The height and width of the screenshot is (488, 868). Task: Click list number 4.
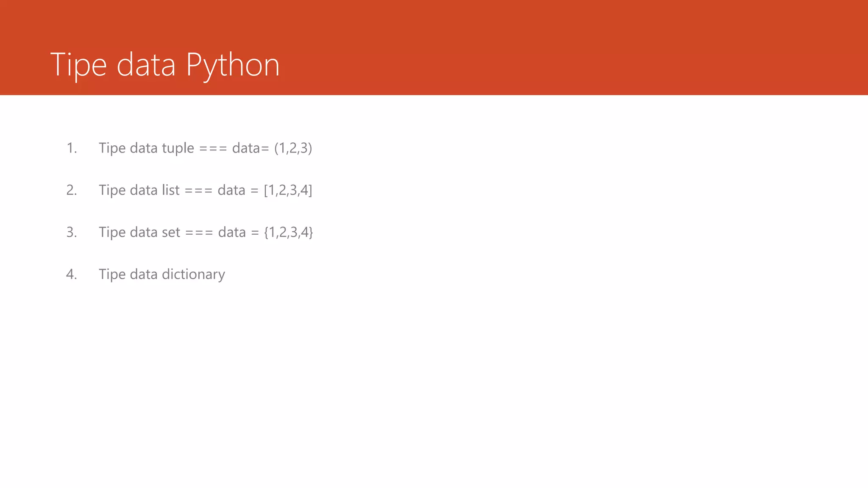(x=72, y=274)
